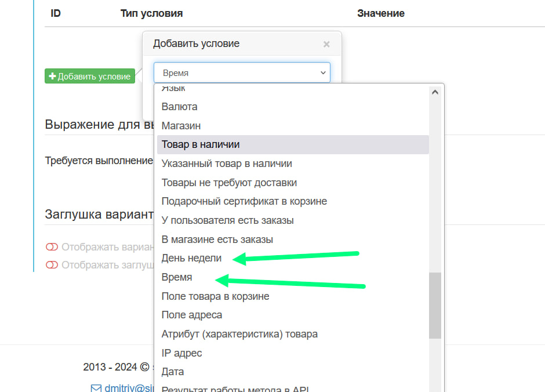Select IP адрес condition type
The height and width of the screenshot is (392, 545).
tap(181, 353)
